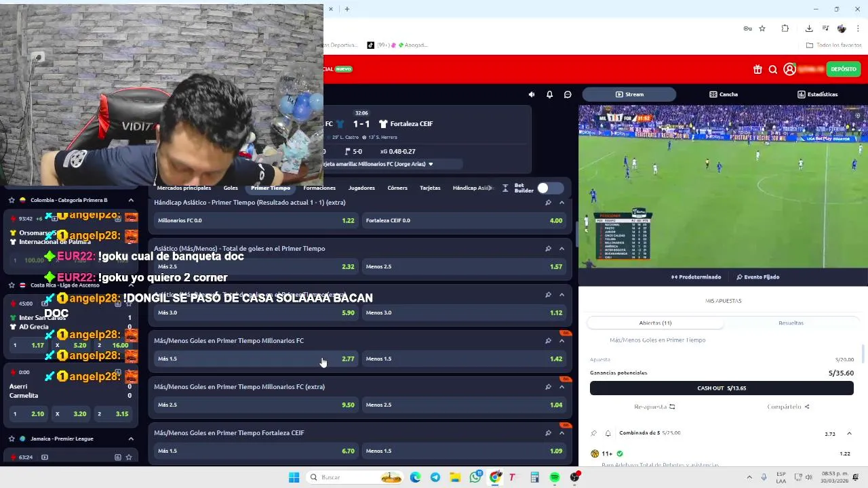868x488 pixels.
Task: Collapse Colombia Categoría Primera B league
Action: (131, 200)
